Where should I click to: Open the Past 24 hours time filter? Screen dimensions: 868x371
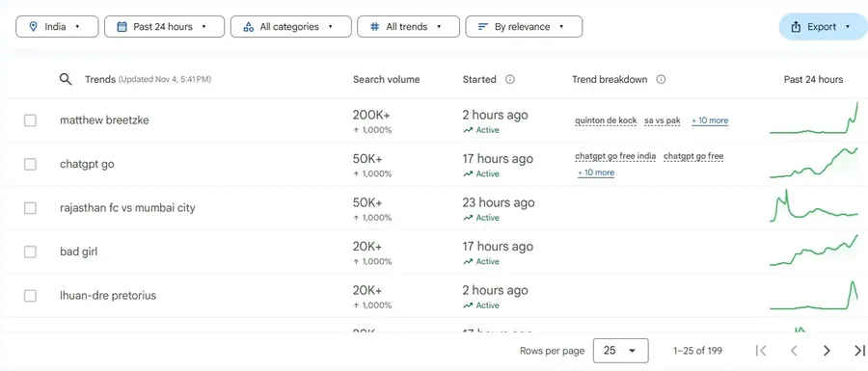pos(164,27)
